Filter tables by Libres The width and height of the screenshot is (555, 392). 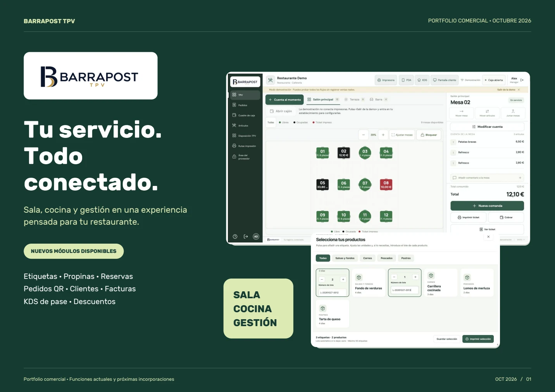click(x=284, y=122)
